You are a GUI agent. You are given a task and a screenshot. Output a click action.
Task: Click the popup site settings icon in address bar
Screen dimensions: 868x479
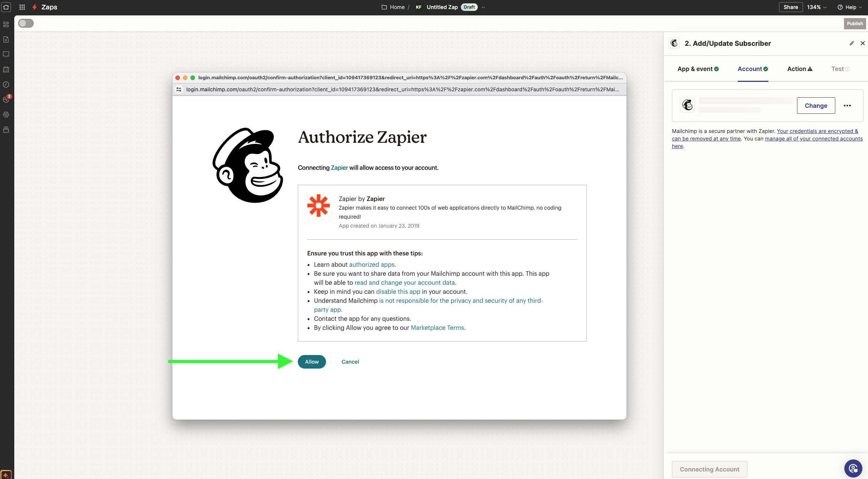(179, 89)
